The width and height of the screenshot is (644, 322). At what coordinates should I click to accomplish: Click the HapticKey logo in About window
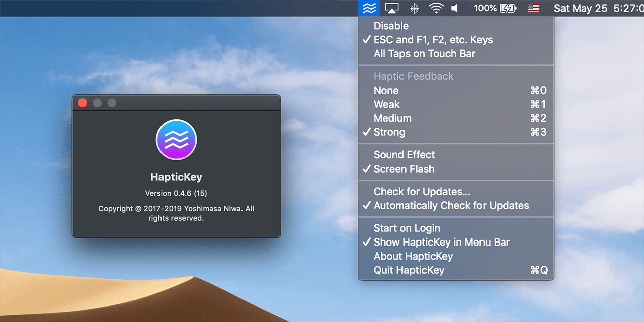(176, 139)
